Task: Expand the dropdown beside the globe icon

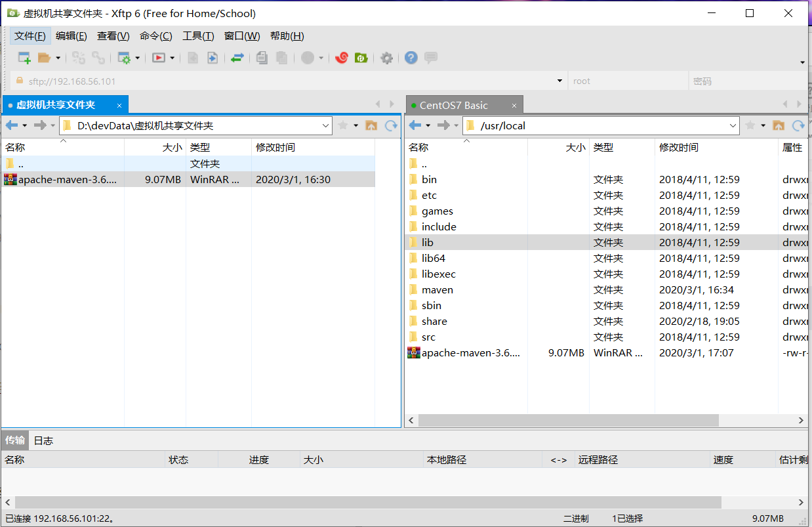Action: click(321, 58)
